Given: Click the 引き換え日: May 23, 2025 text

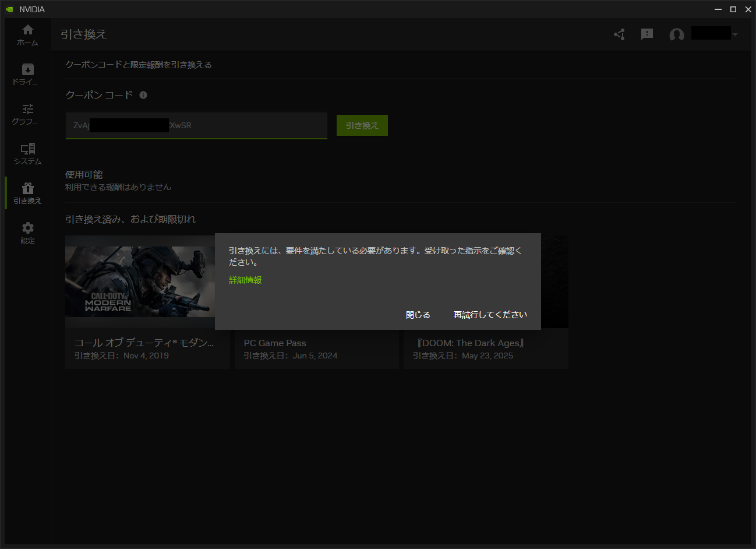Looking at the screenshot, I should (x=463, y=356).
